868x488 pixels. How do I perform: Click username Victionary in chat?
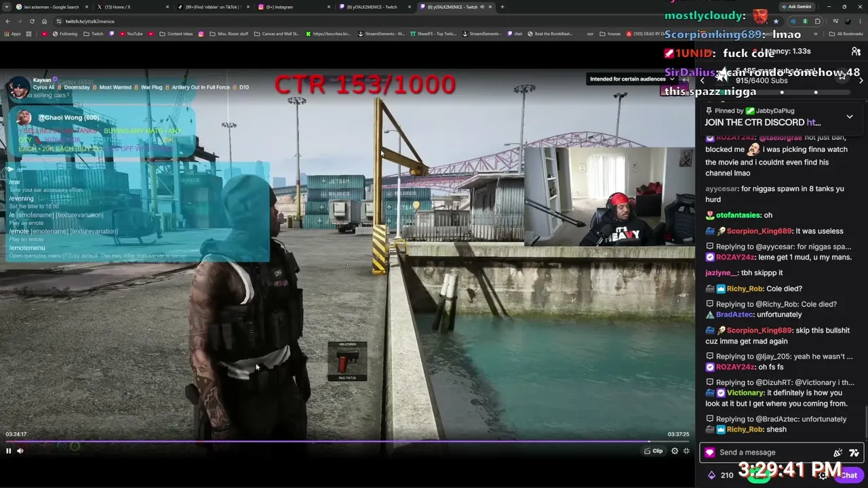pos(745,393)
